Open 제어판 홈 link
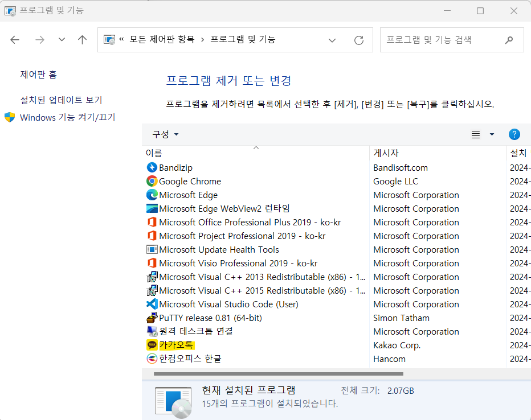The height and width of the screenshot is (420, 531). pyautogui.click(x=38, y=75)
